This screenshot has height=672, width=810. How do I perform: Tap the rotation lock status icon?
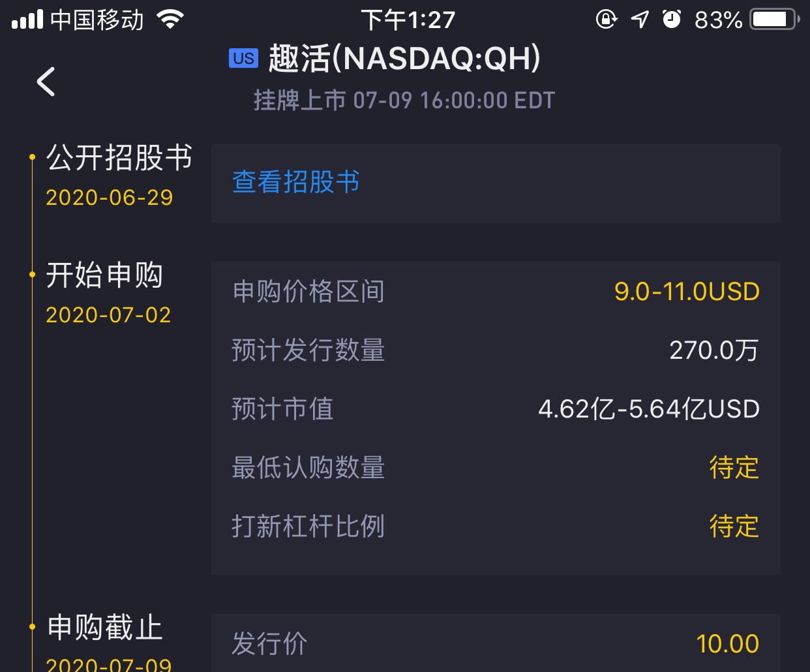[606, 20]
